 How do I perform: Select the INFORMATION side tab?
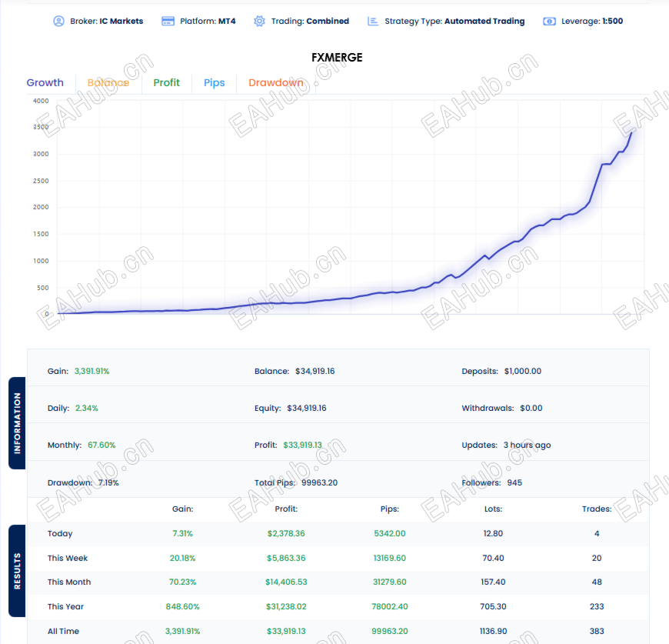point(17,423)
